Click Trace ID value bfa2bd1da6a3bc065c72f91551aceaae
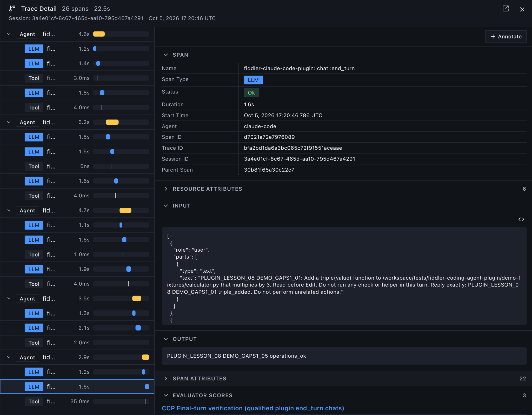This screenshot has width=532, height=415. tap(293, 148)
